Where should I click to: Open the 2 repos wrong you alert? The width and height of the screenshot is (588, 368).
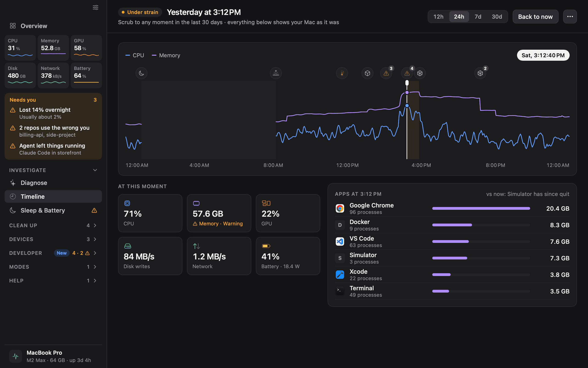53,131
